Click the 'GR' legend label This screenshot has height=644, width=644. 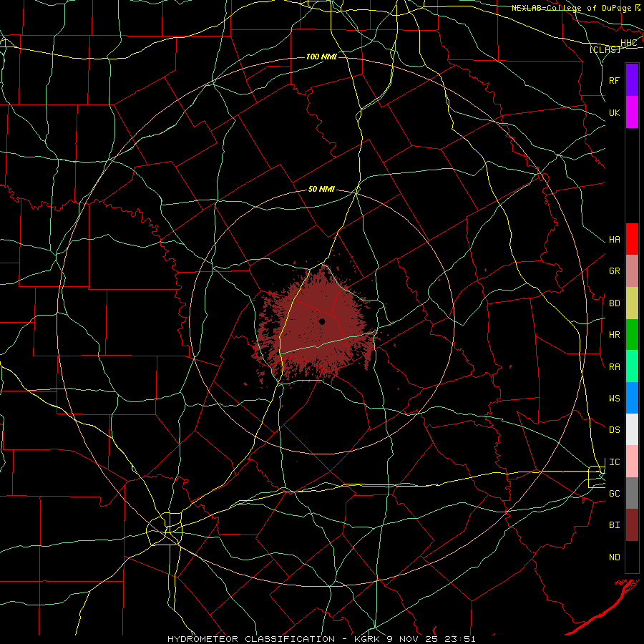615,271
